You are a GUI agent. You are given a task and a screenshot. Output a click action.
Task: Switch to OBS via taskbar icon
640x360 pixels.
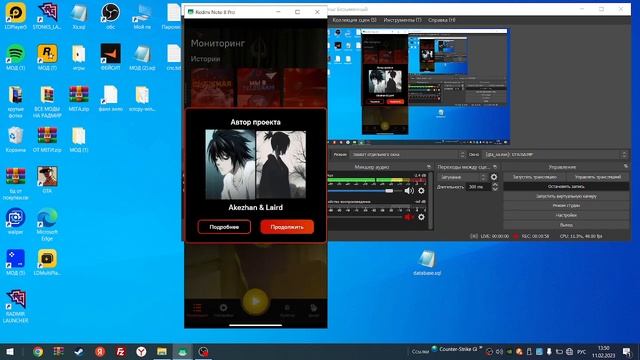tap(203, 351)
